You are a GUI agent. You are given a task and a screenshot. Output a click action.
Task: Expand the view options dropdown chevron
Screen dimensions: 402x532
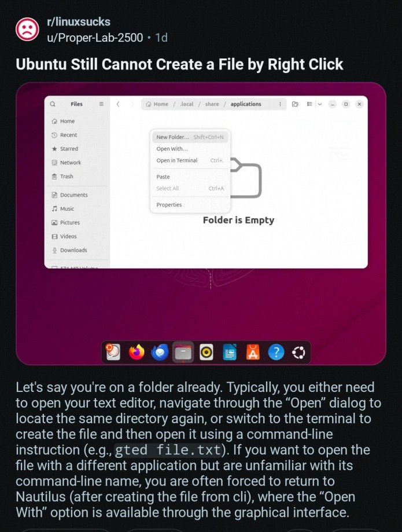pos(320,104)
